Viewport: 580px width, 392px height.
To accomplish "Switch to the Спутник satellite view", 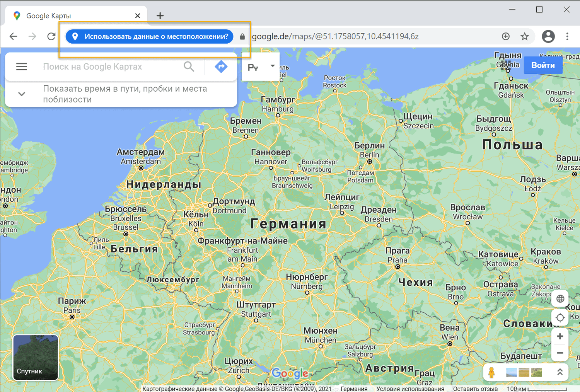I will [36, 357].
